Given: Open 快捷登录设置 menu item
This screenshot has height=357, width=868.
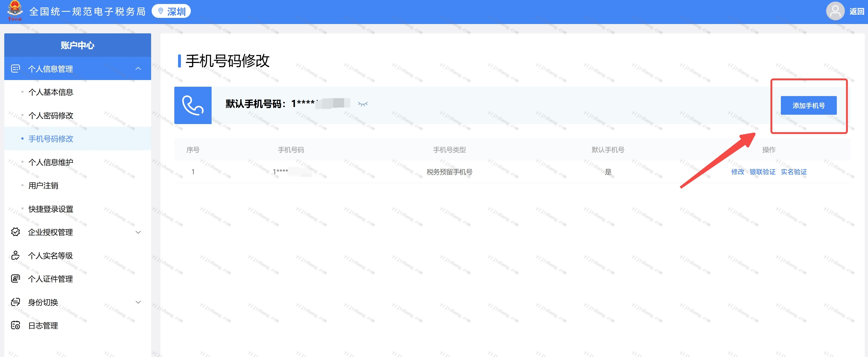Looking at the screenshot, I should pyautogui.click(x=78, y=209).
